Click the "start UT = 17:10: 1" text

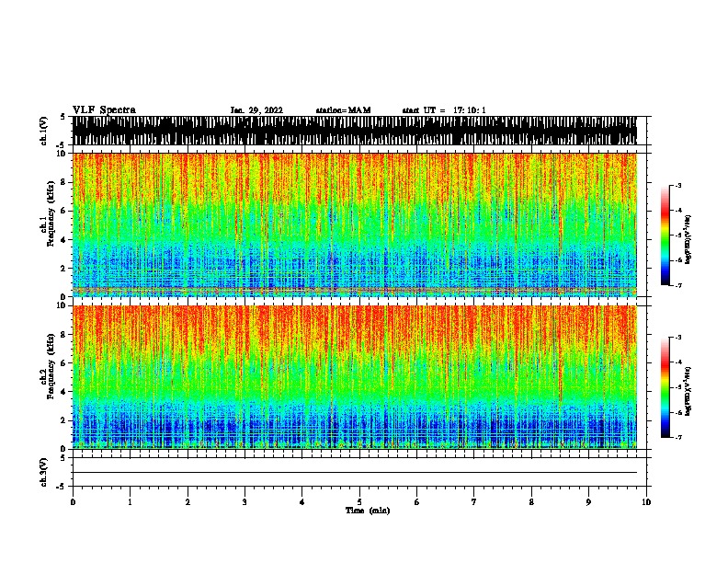[444, 110]
